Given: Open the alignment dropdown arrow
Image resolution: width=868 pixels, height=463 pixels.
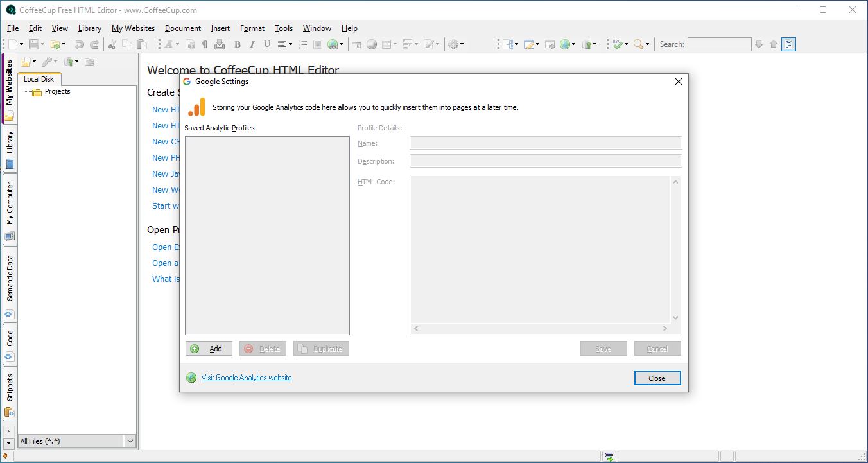Looking at the screenshot, I should click(290, 44).
